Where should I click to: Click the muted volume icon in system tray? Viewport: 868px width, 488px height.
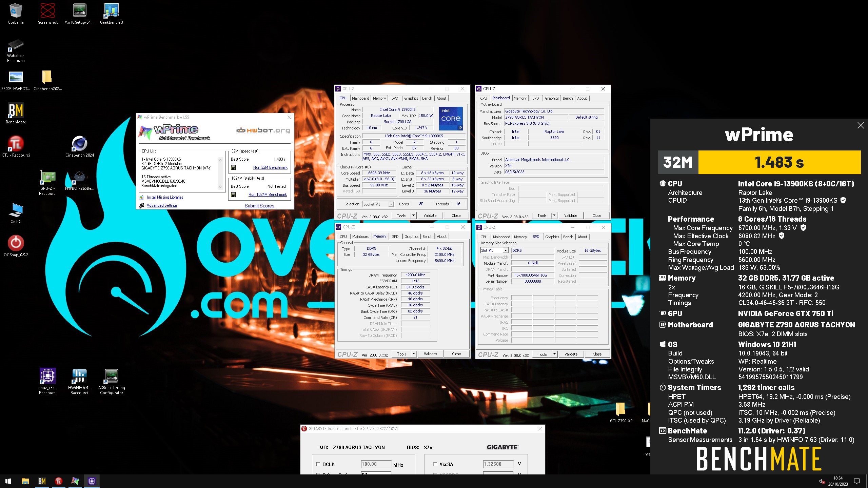point(821,481)
